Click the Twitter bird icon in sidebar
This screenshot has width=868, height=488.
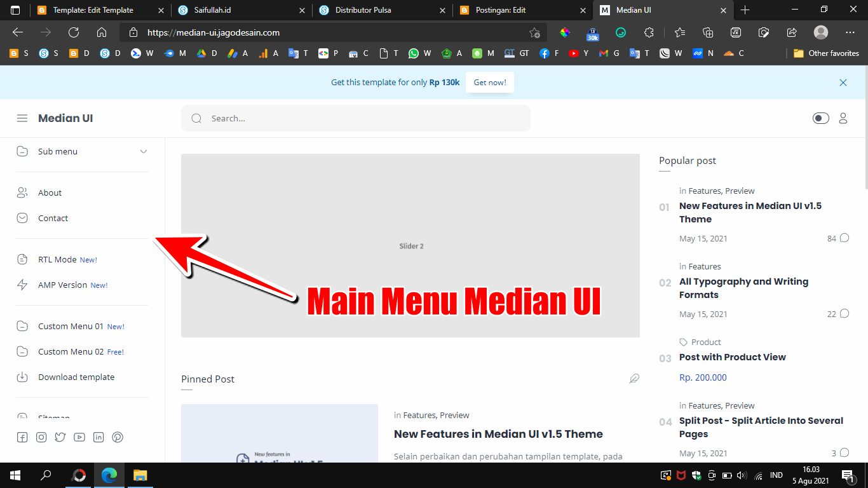coord(60,437)
